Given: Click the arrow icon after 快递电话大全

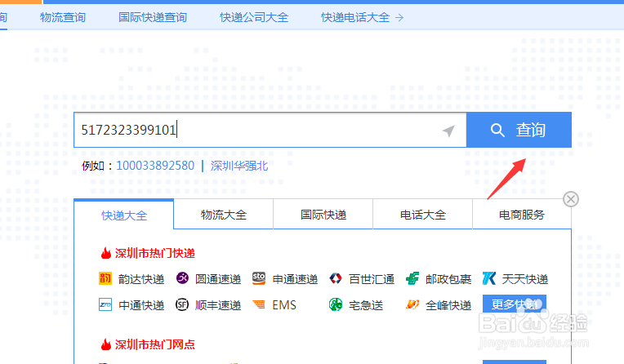Looking at the screenshot, I should [399, 17].
